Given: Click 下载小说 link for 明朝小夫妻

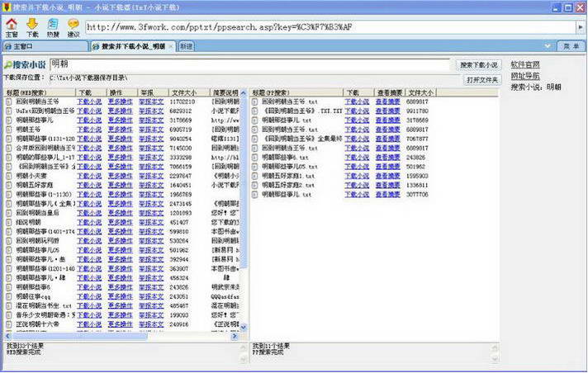Looking at the screenshot, I should (x=89, y=176).
